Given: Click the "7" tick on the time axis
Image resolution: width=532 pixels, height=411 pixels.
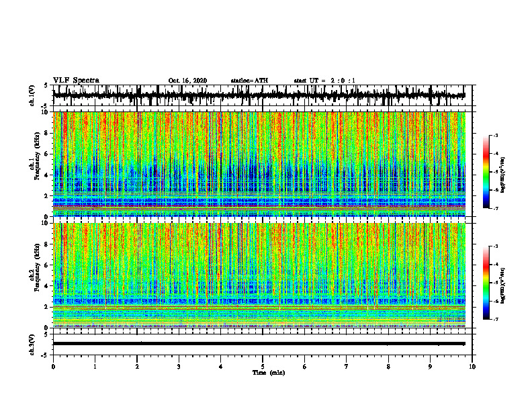Looking at the screenshot, I should coord(347,367).
